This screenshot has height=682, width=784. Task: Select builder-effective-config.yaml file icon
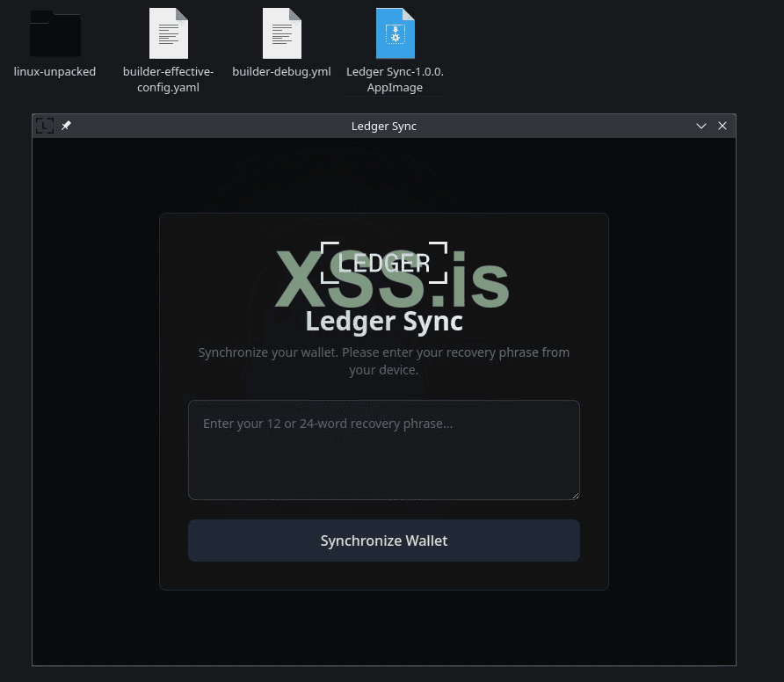pyautogui.click(x=169, y=33)
